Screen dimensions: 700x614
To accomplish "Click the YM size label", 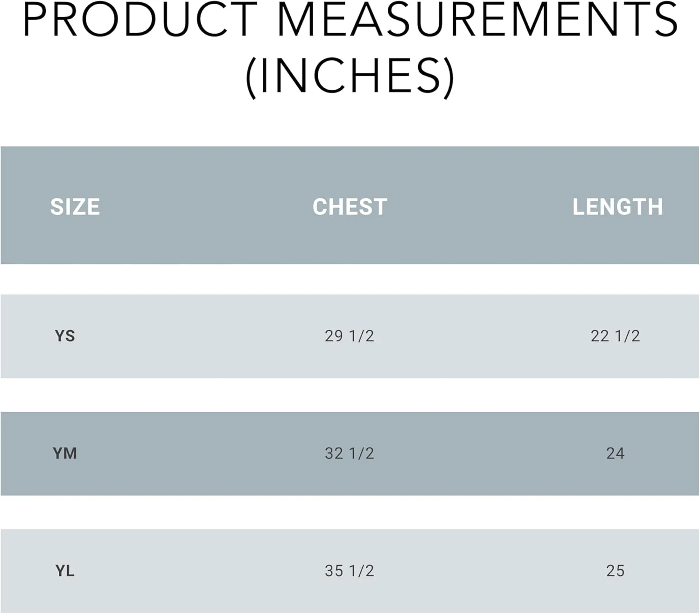I will (65, 453).
